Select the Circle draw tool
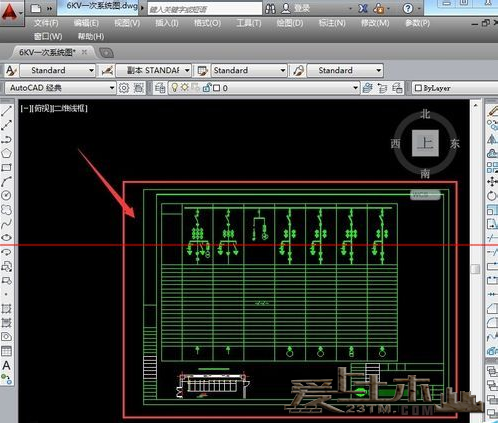The height and width of the screenshot is (423, 499). point(6,195)
